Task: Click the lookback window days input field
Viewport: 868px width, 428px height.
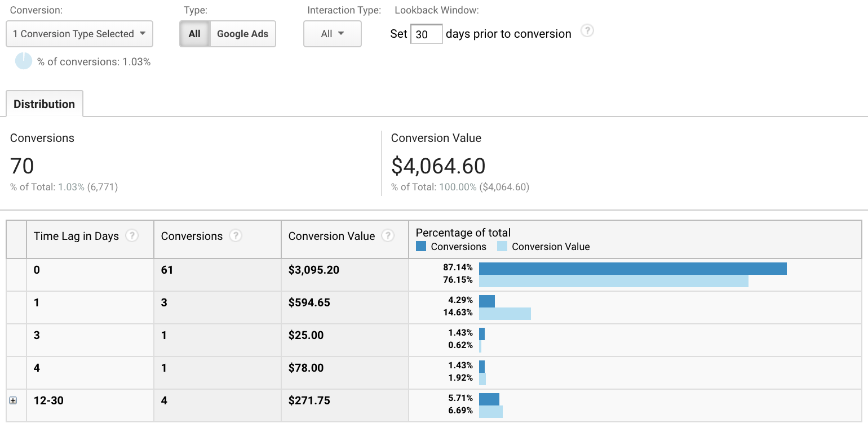Action: click(x=426, y=34)
